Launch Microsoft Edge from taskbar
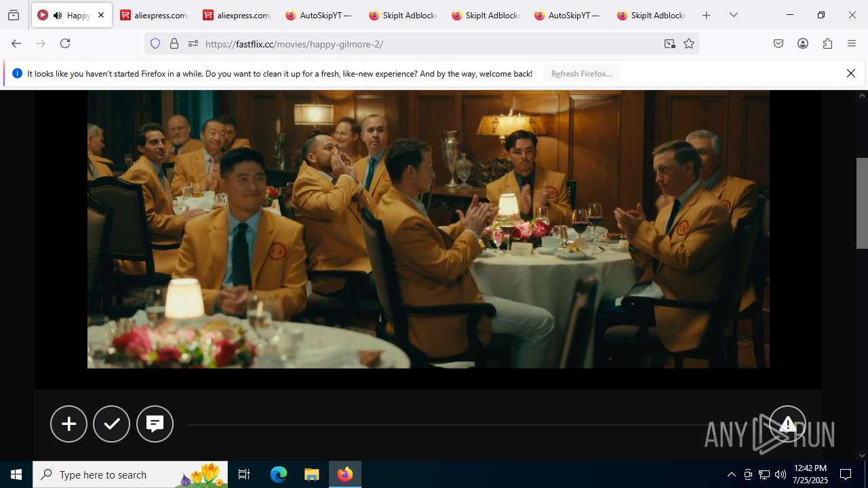This screenshot has width=868, height=488. [x=279, y=474]
